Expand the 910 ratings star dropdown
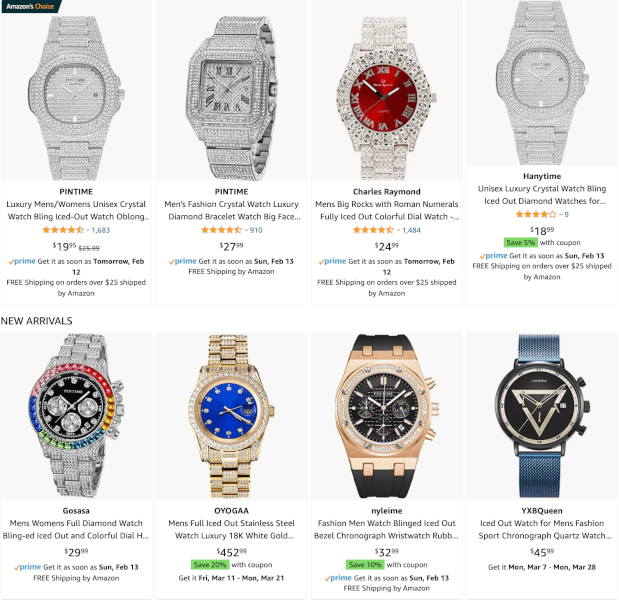 pyautogui.click(x=246, y=230)
